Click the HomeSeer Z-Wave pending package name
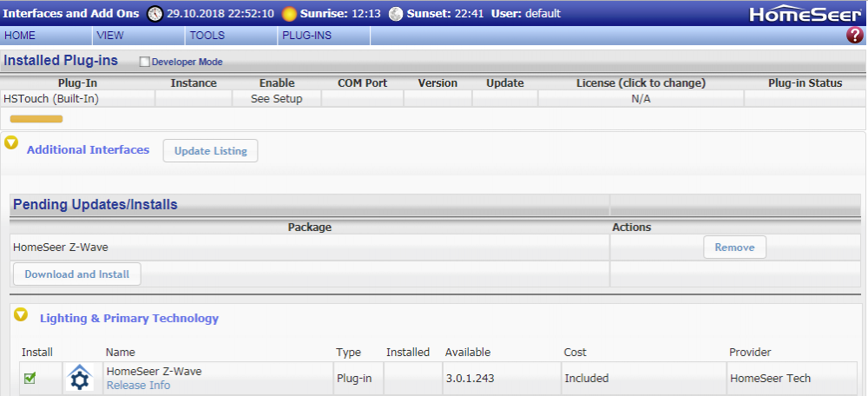Viewport: 868px width, 396px height. pyautogui.click(x=61, y=247)
